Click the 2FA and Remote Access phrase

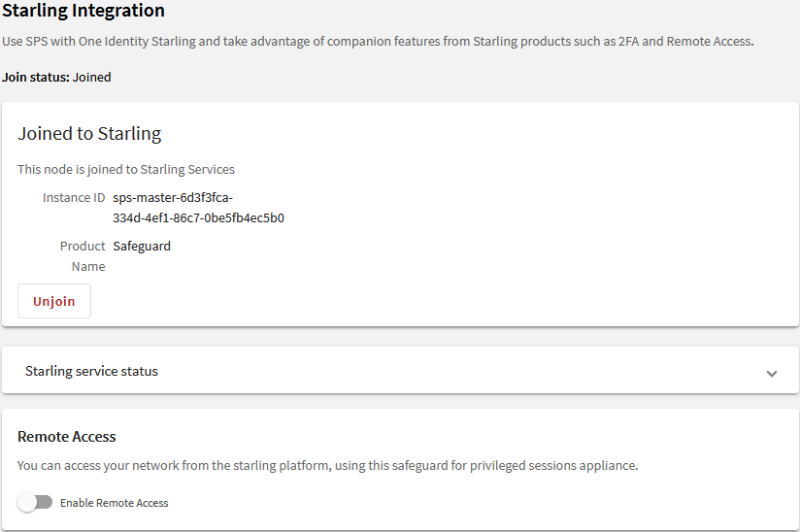(685, 42)
